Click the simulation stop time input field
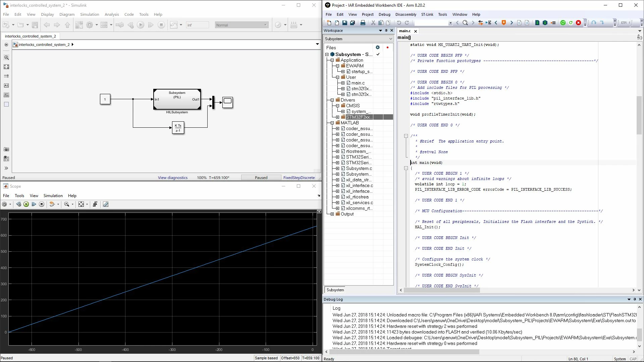Viewport: 644px width, 362px height. pos(197,25)
